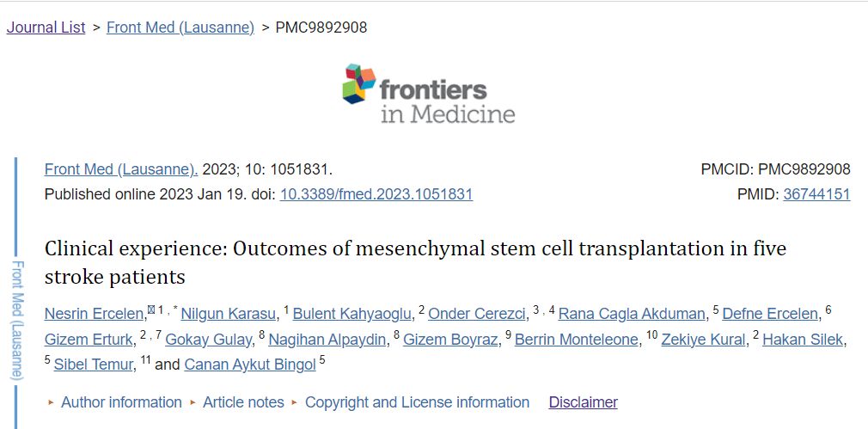
Task: Open PMID 36744151 link
Action: 816,194
